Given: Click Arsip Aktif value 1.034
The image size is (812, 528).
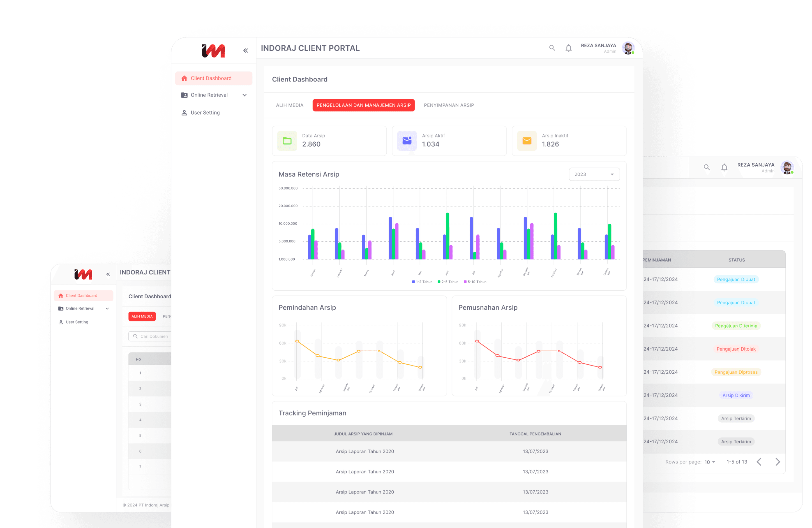Looking at the screenshot, I should coord(431,144).
